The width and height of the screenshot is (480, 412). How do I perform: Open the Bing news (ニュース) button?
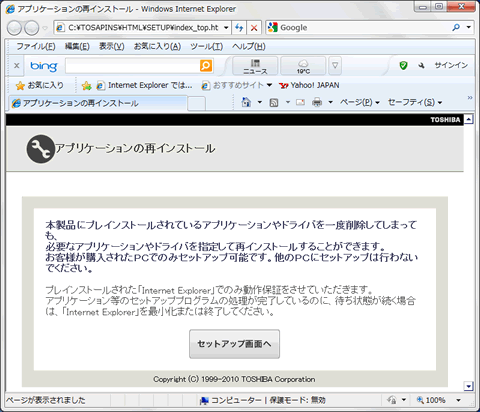click(x=255, y=66)
